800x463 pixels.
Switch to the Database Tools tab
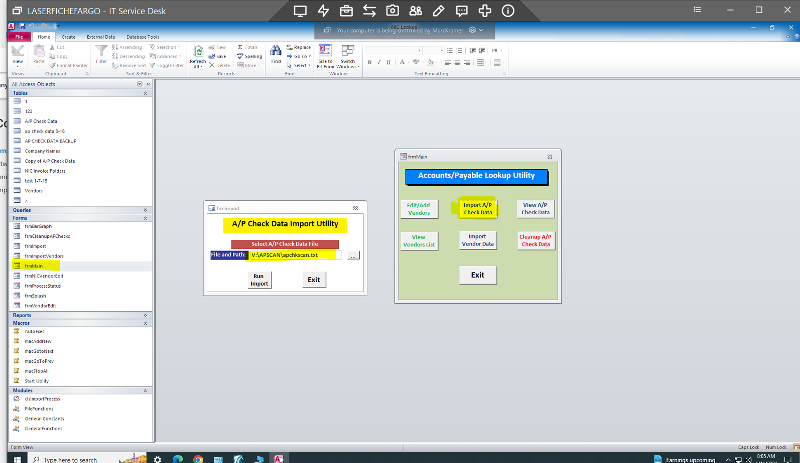coord(143,37)
